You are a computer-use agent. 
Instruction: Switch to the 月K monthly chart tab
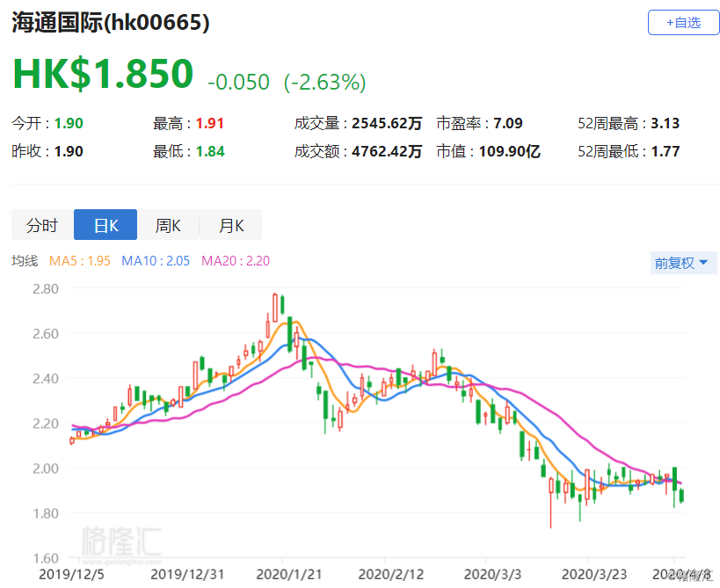231,225
